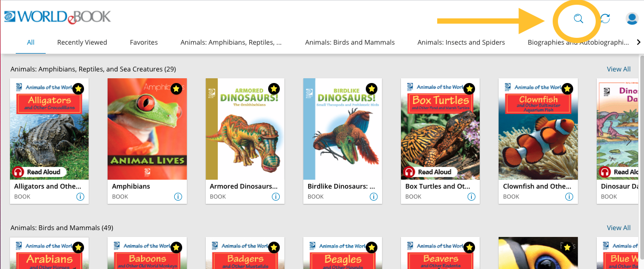644x269 pixels.
Task: Open the Box Turtles cover
Action: (440, 129)
